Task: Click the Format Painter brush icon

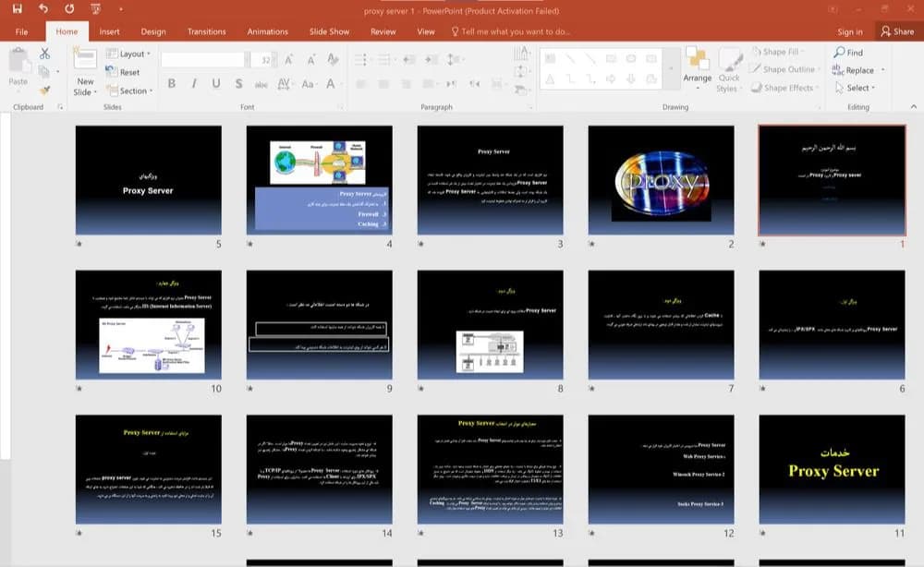Action: (44, 90)
